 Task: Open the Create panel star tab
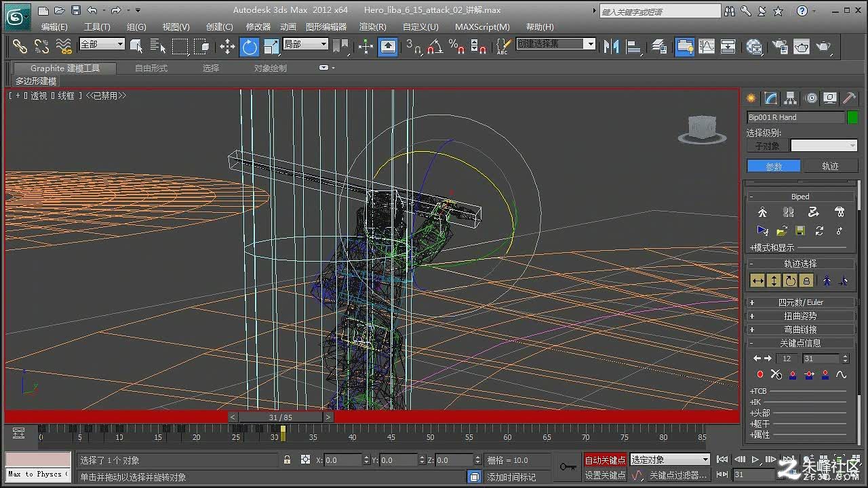pos(751,98)
